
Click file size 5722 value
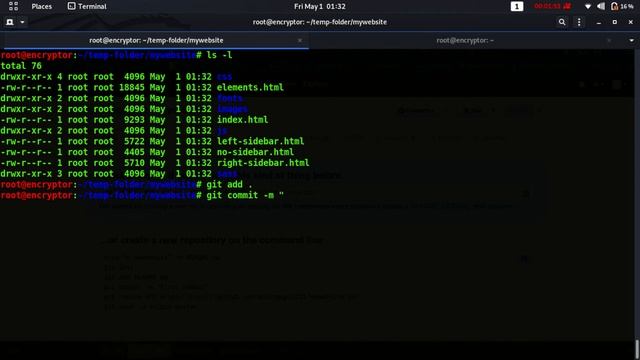coord(134,141)
